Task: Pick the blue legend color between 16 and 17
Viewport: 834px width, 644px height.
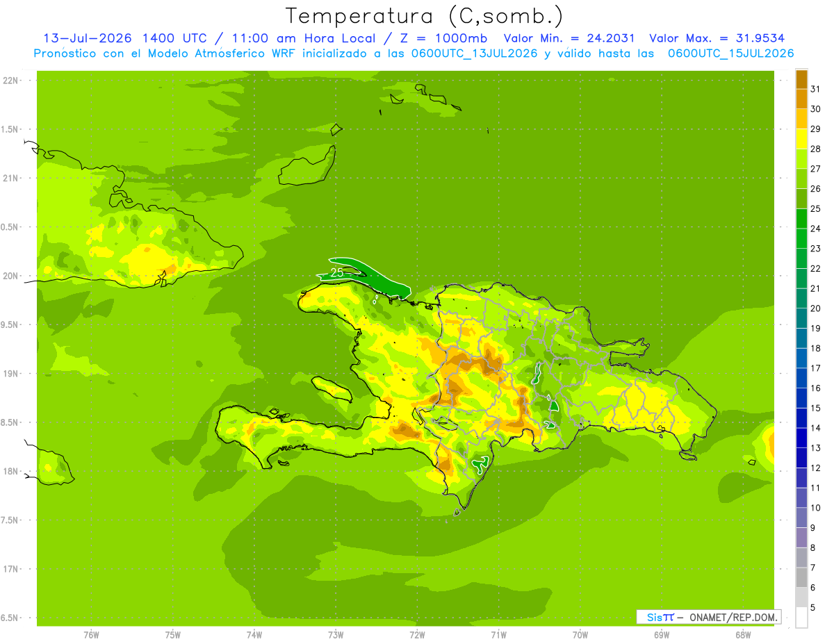Action: pos(801,378)
